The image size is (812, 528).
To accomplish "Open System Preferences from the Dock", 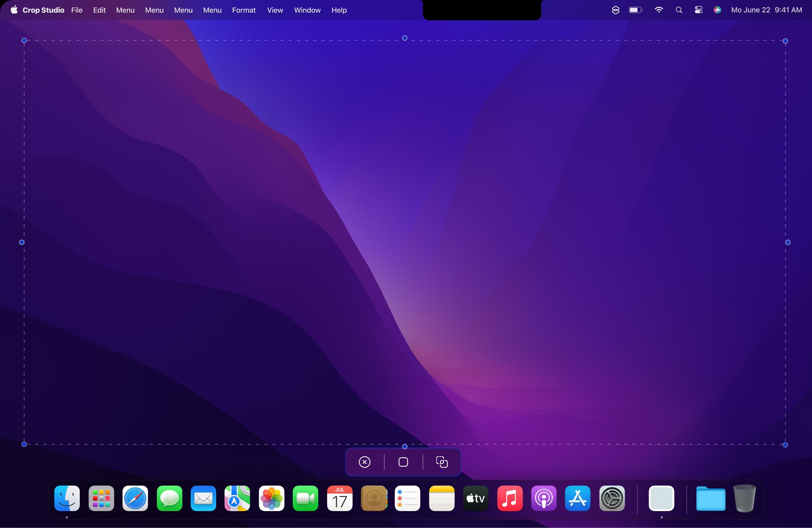I will pyautogui.click(x=612, y=498).
